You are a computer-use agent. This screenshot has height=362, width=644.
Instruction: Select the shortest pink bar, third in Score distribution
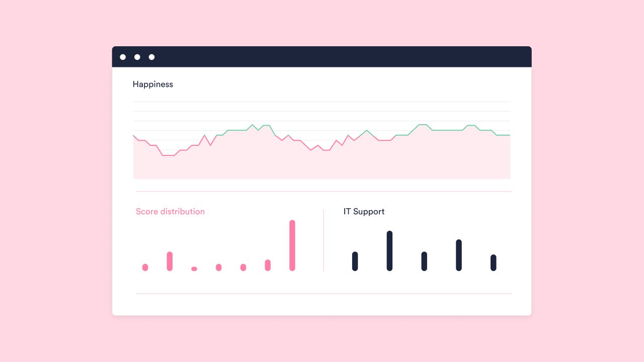click(194, 269)
